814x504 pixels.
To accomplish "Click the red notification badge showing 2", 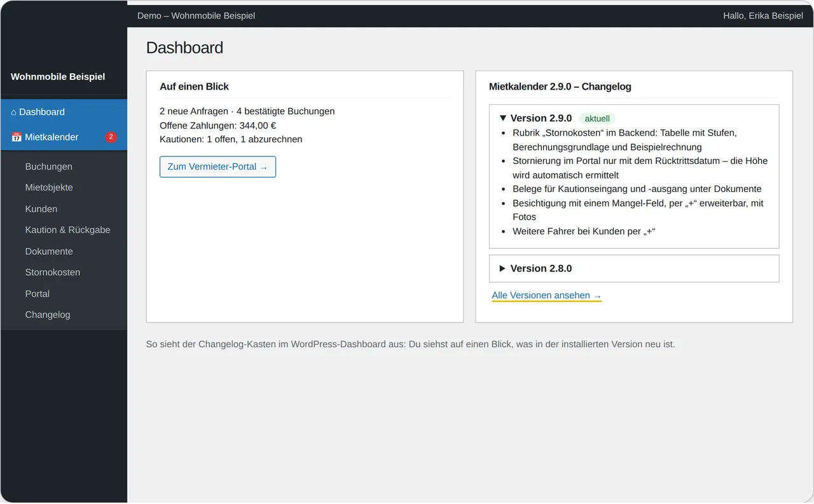I will coord(111,137).
